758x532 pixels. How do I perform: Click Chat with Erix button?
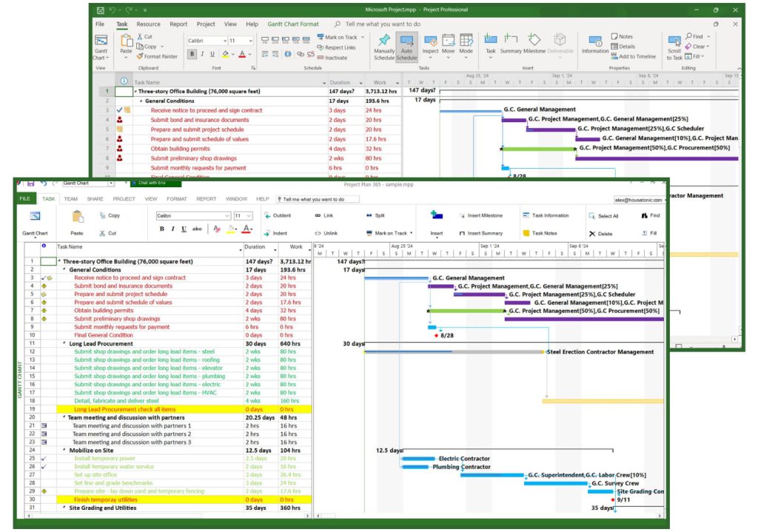[156, 183]
